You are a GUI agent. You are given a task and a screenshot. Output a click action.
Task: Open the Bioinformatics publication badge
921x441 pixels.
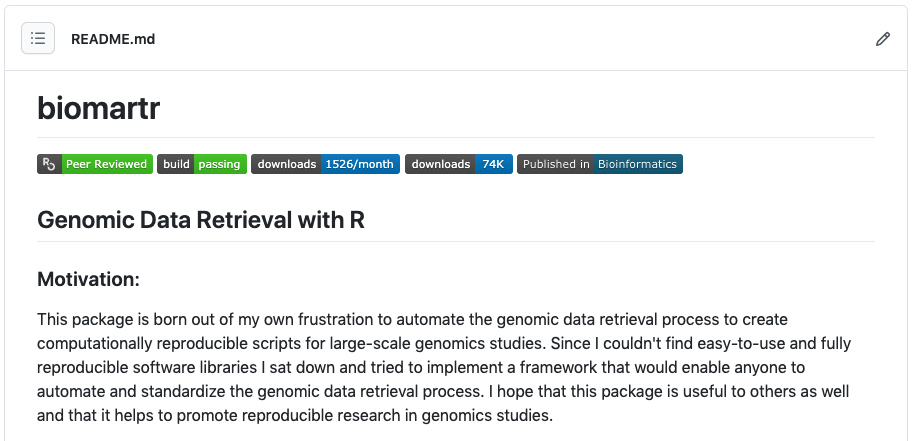[637, 164]
